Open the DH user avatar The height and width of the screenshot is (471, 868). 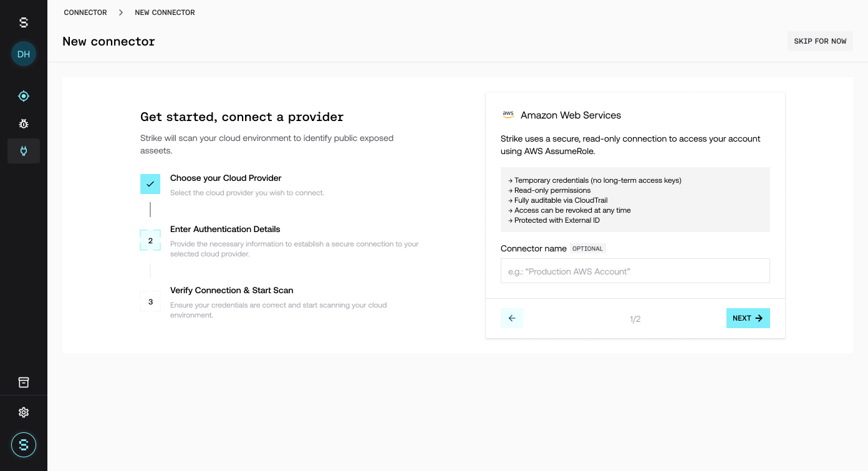click(x=24, y=54)
